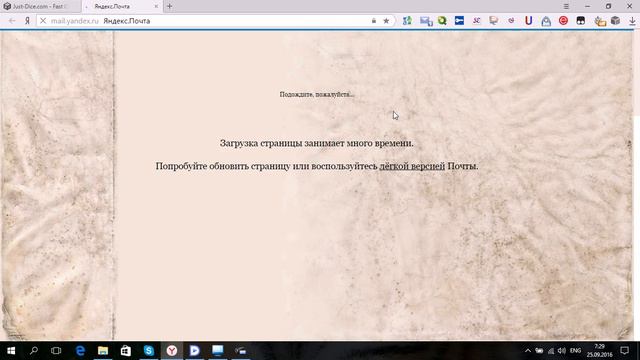Open Windows taskbar search

(34, 351)
